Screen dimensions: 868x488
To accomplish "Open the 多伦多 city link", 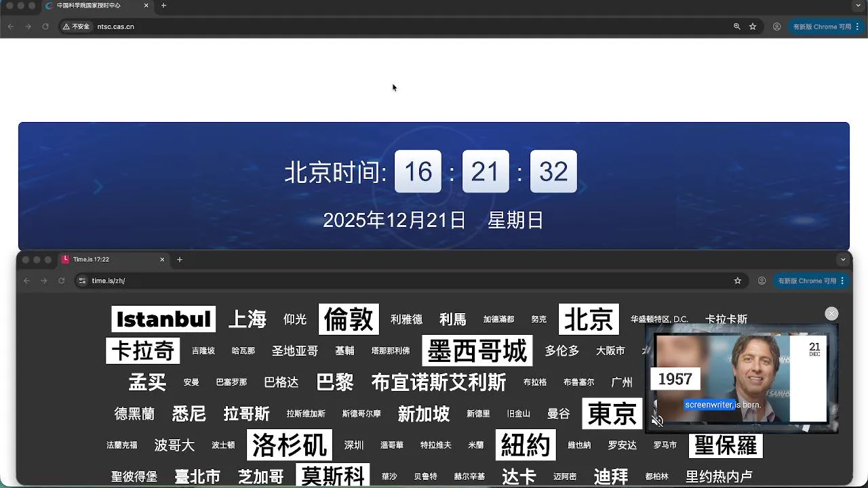I will 562,350.
